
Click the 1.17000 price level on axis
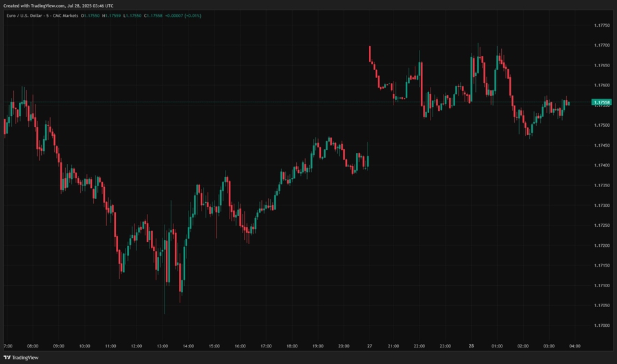tap(601, 326)
